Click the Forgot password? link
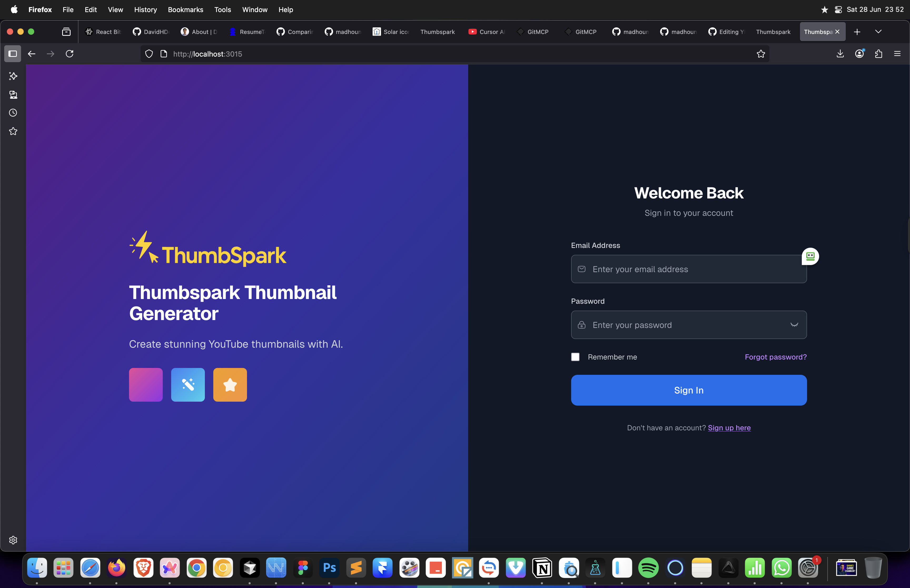The image size is (910, 588). point(776,357)
